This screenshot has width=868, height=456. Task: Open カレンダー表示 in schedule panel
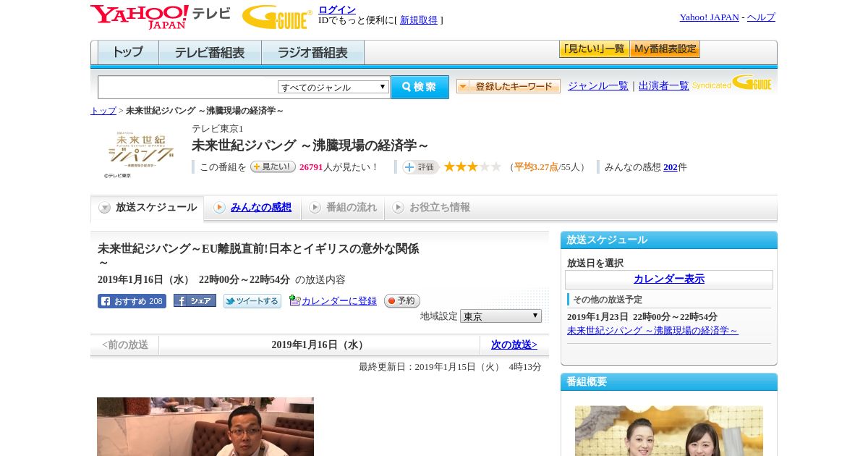pyautogui.click(x=669, y=279)
